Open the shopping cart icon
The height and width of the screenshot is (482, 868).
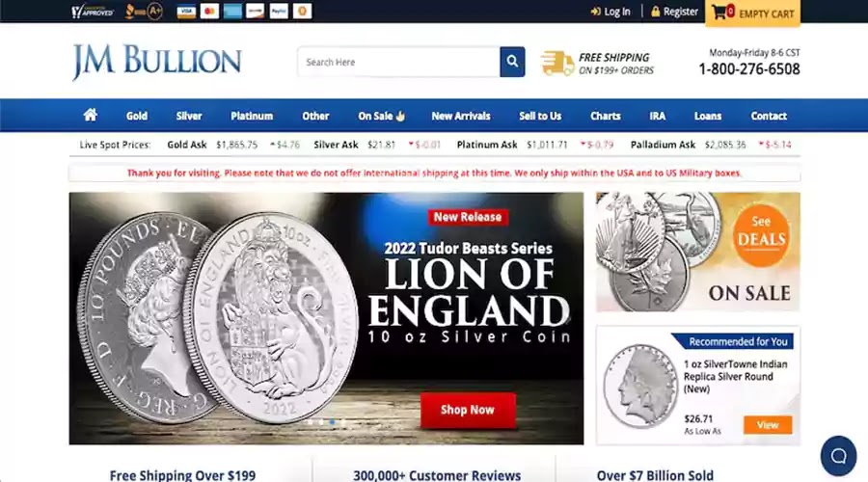(x=719, y=12)
